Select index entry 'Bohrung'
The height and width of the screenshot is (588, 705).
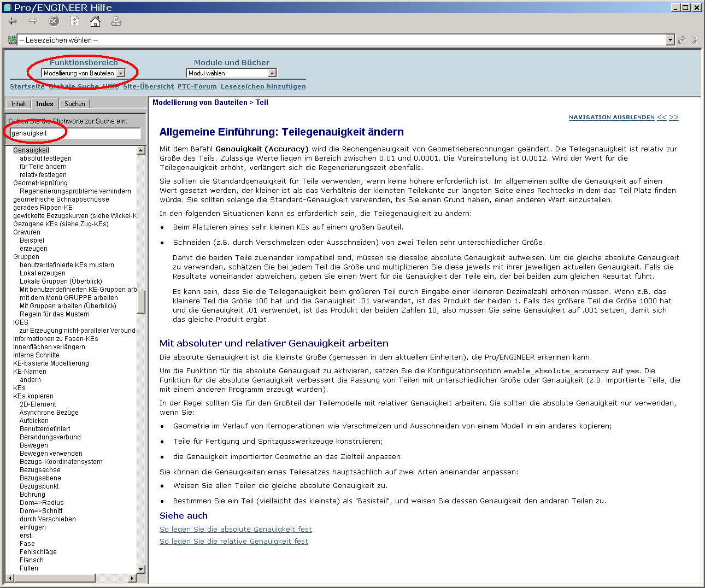[32, 495]
